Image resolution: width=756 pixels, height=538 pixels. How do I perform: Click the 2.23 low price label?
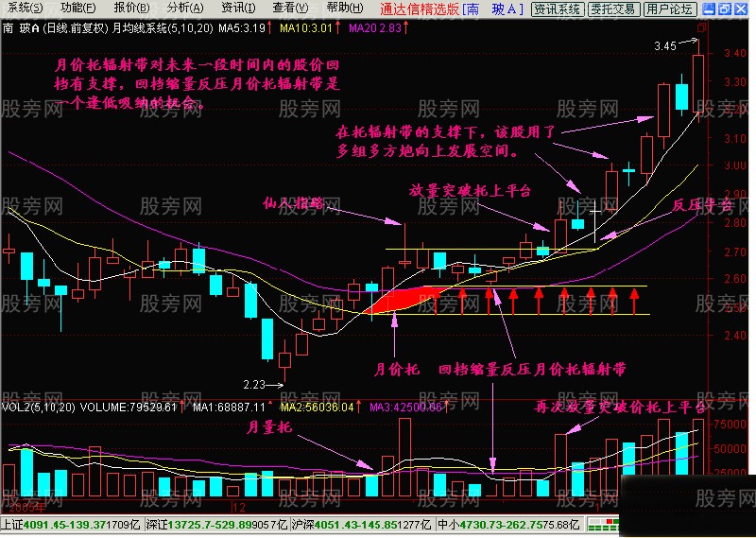pyautogui.click(x=254, y=385)
